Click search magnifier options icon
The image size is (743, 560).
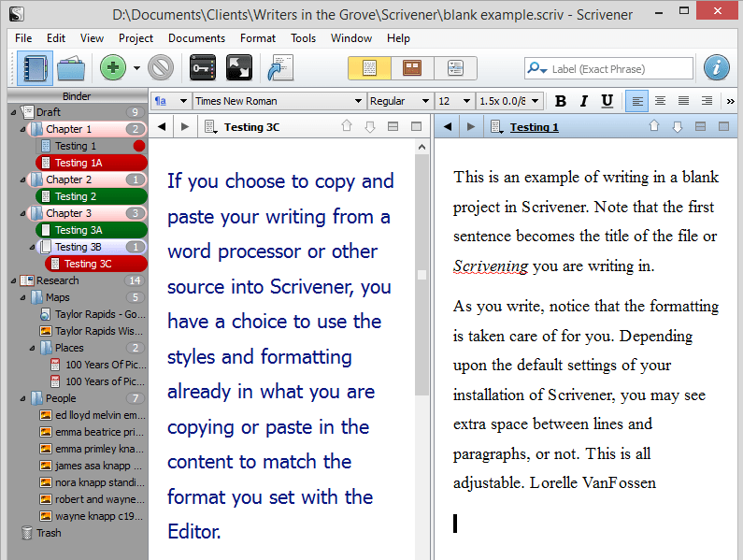click(537, 68)
